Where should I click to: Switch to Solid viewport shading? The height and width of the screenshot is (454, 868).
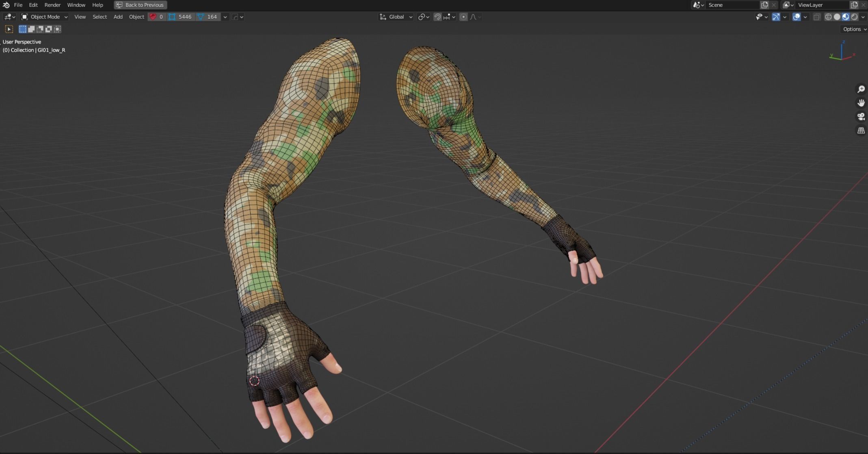[837, 17]
